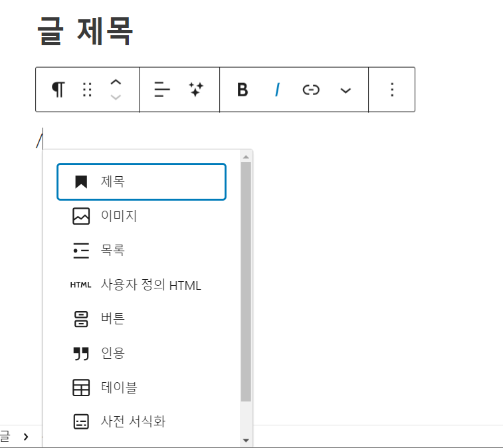503x448 pixels.
Task: Click the drag handle dots icon
Action: click(87, 90)
